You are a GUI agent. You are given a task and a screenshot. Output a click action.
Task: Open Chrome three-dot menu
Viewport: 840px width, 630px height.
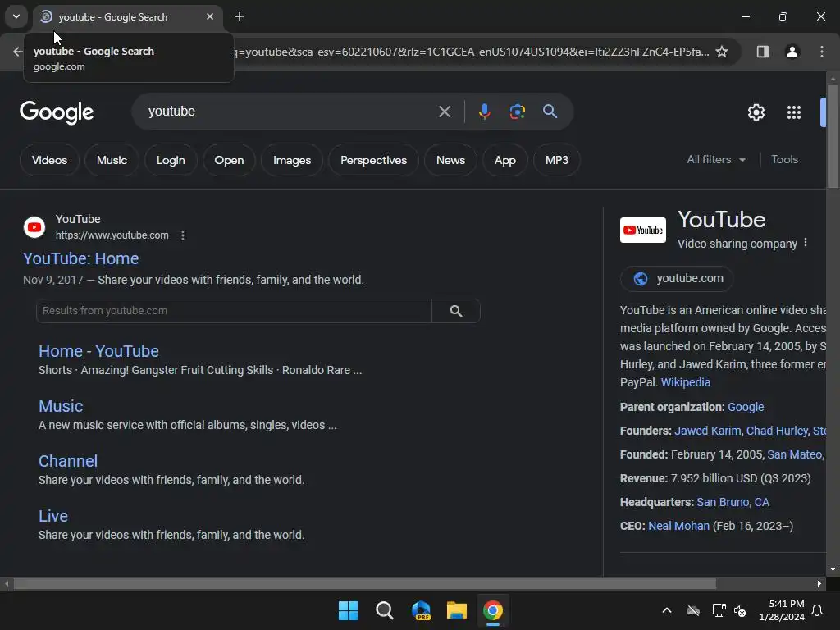(822, 52)
